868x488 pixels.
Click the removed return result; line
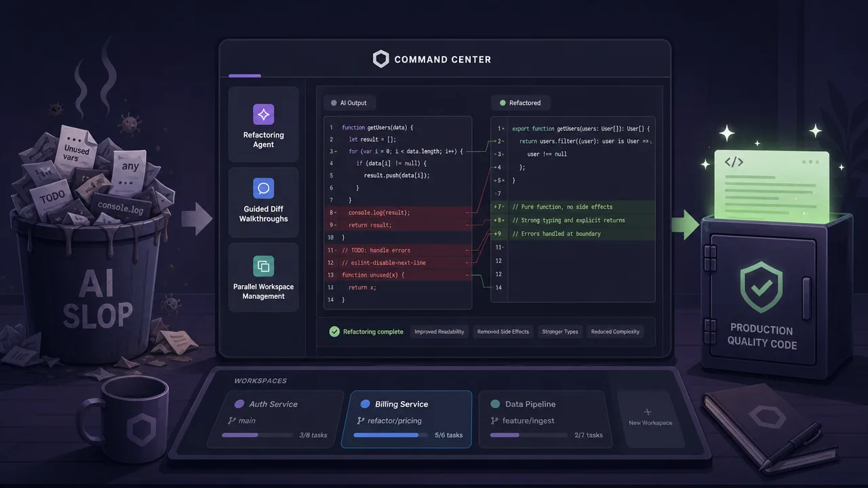pos(398,225)
